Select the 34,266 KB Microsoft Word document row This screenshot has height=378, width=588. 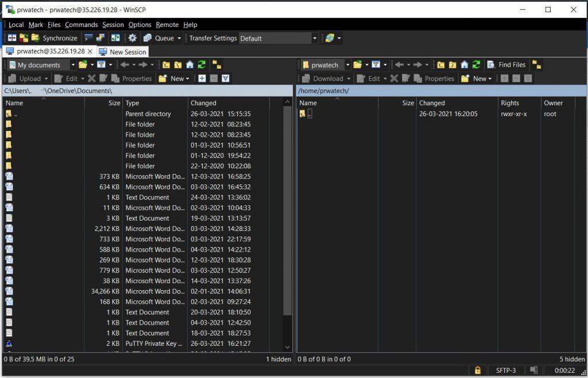coord(136,291)
